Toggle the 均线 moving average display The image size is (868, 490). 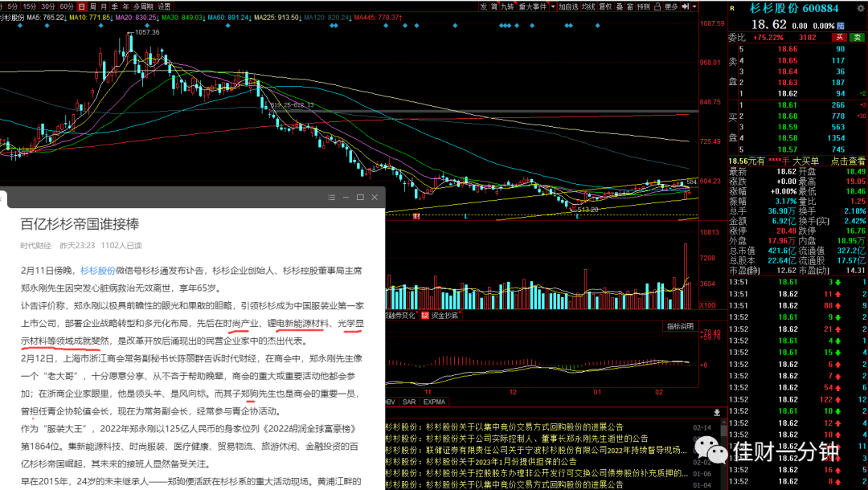(x=588, y=6)
